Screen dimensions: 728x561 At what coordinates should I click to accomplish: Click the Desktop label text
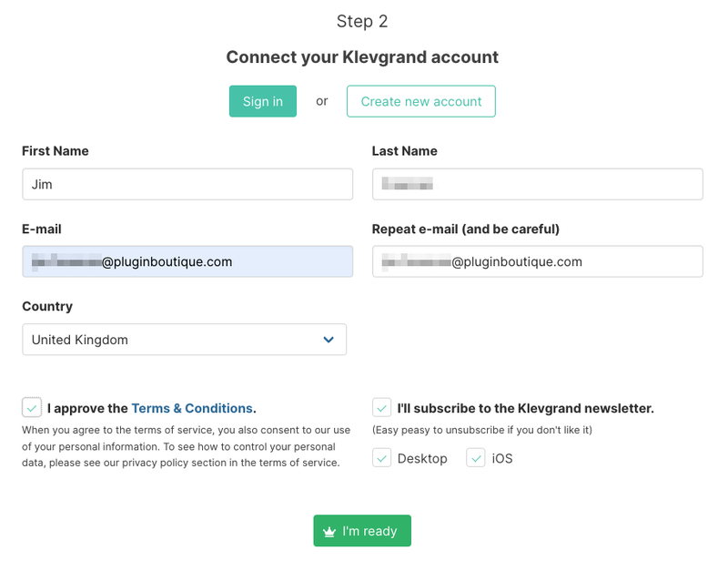click(422, 458)
